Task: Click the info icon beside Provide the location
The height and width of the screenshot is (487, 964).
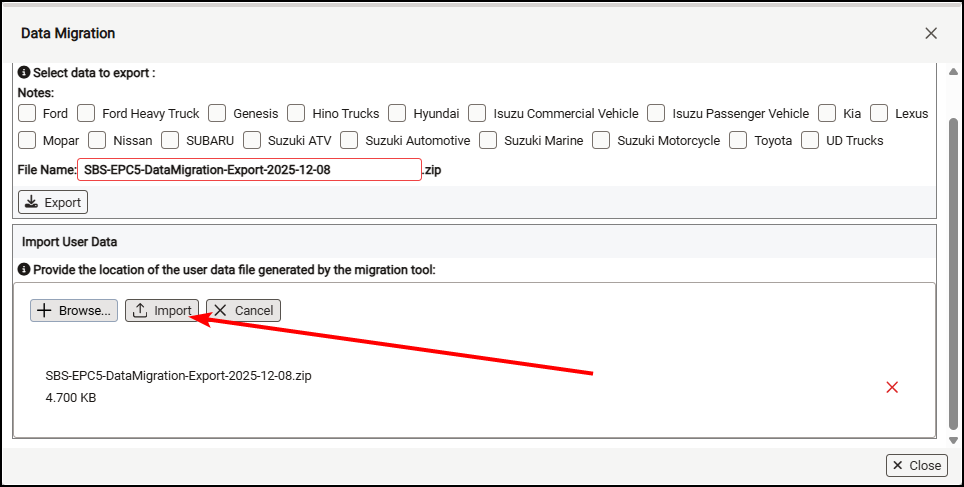Action: tap(25, 270)
